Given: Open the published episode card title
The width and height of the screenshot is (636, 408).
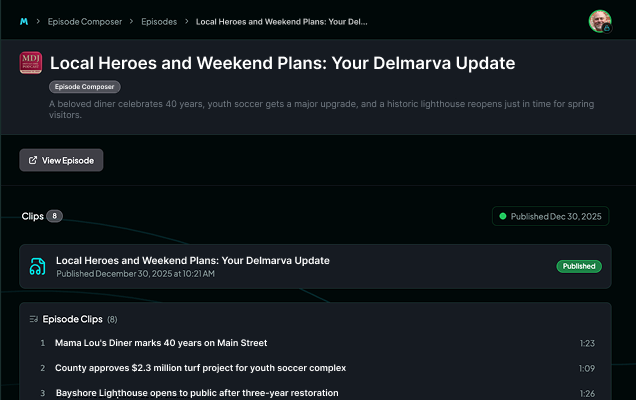Looking at the screenshot, I should (x=192, y=260).
